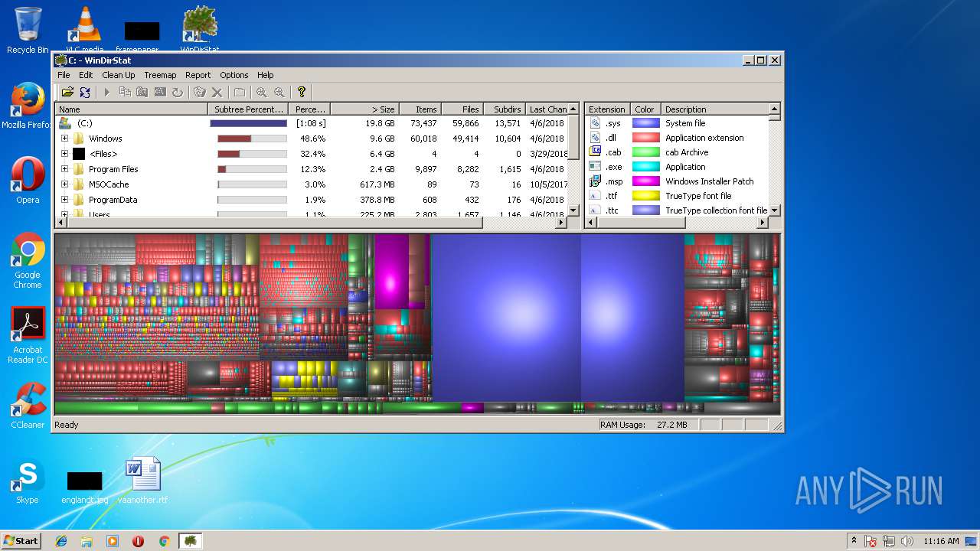Expand the ProgramData tree node

tap(64, 200)
